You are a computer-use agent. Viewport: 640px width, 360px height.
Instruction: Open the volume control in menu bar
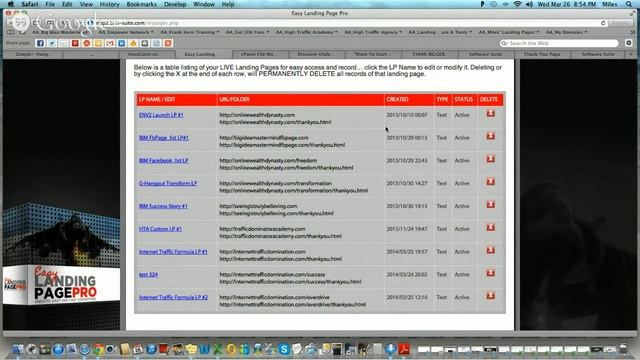(x=529, y=4)
